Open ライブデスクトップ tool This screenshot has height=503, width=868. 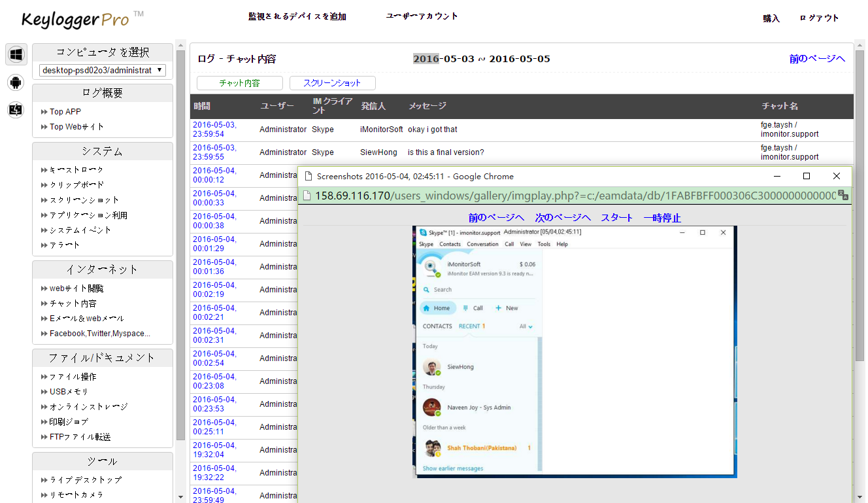click(86, 480)
